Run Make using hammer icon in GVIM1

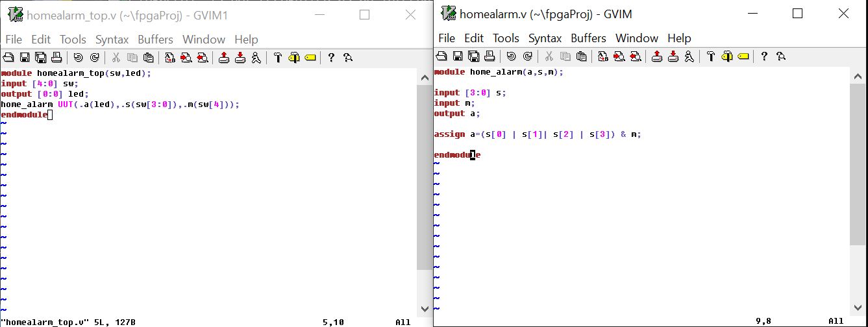pyautogui.click(x=277, y=58)
